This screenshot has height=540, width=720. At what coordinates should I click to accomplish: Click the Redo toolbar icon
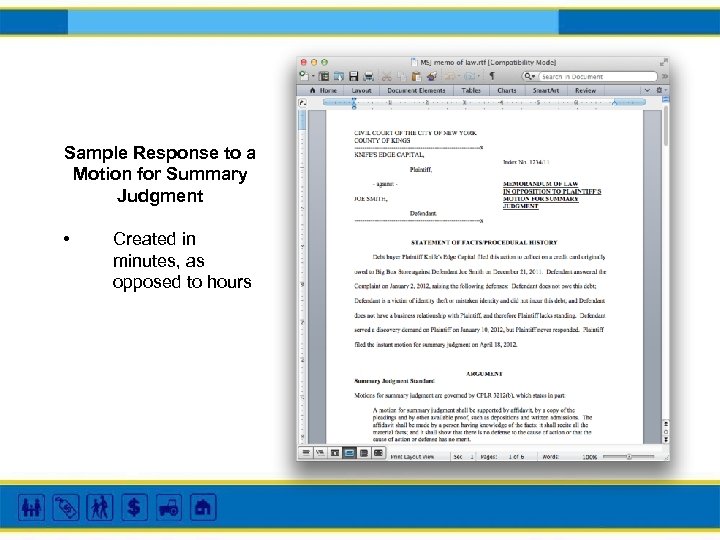[x=470, y=76]
